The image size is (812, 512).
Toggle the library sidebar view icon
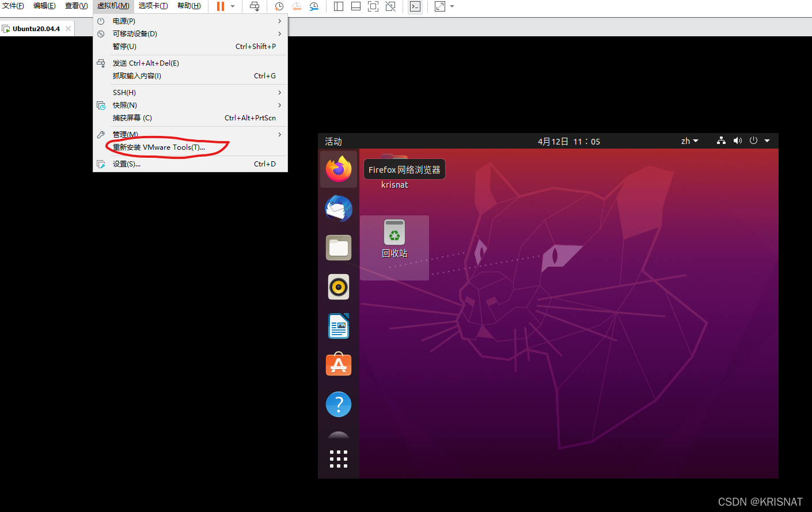click(339, 6)
